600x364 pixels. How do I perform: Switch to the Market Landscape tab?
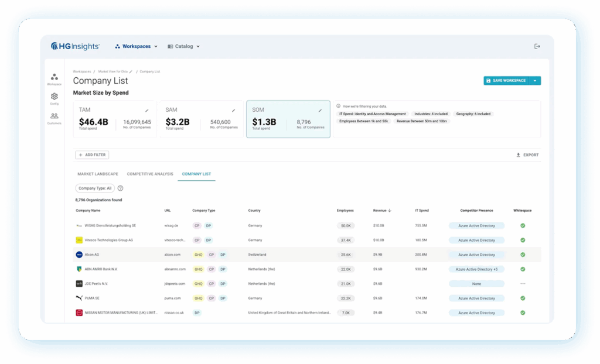click(x=97, y=174)
